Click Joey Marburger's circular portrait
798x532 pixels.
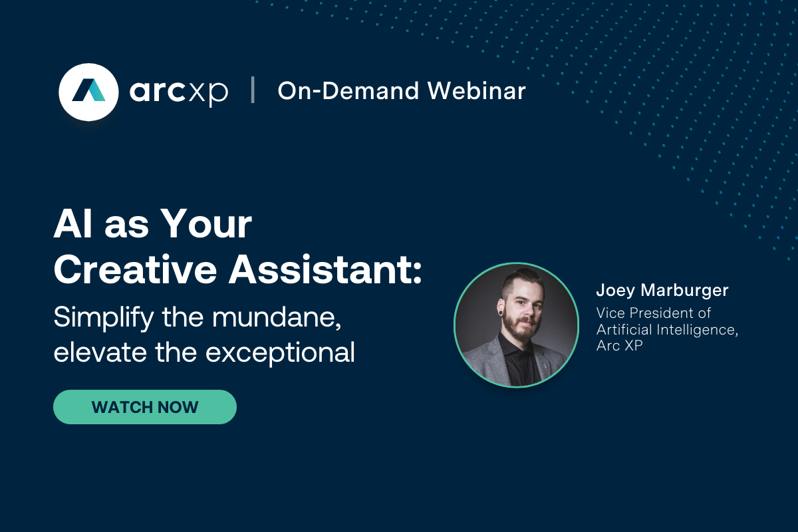517,325
